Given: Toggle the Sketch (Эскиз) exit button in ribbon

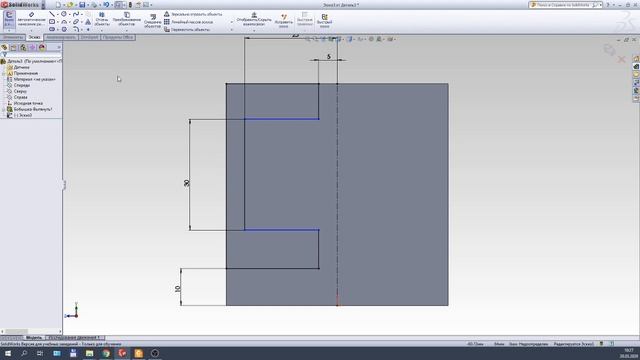Looking at the screenshot, I should (x=9, y=19).
